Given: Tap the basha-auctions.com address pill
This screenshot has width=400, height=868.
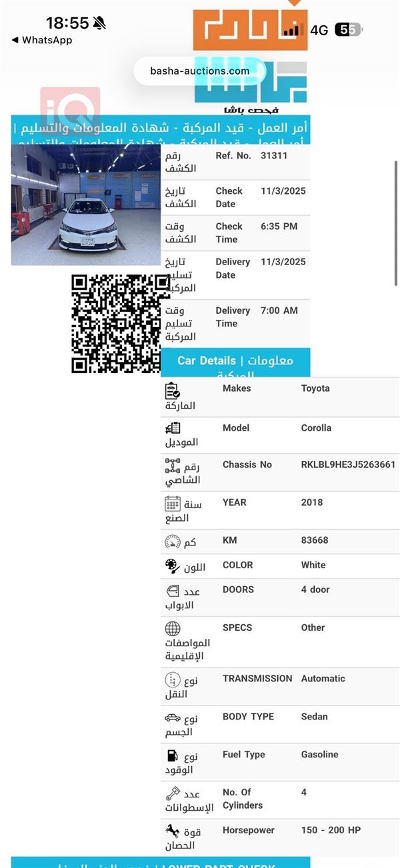Looking at the screenshot, I should click(199, 71).
